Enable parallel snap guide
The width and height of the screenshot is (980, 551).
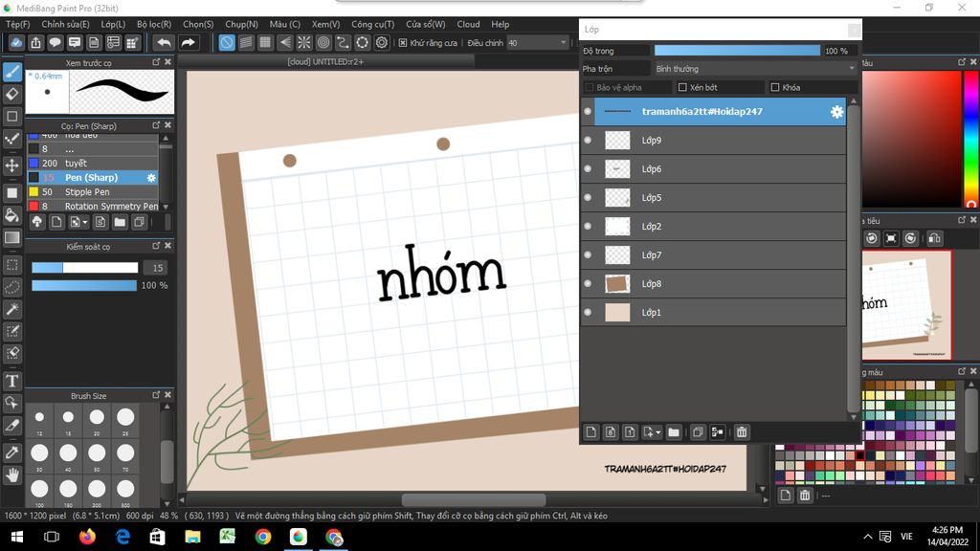246,42
